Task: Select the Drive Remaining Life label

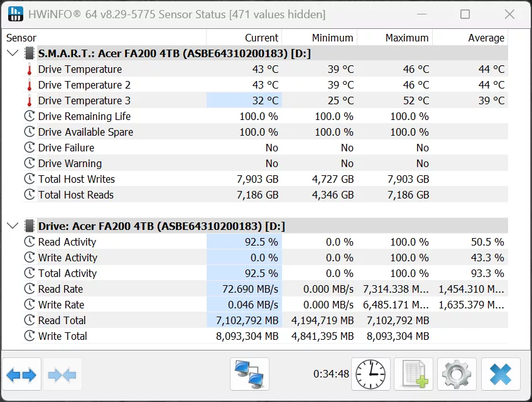Action: click(x=84, y=116)
